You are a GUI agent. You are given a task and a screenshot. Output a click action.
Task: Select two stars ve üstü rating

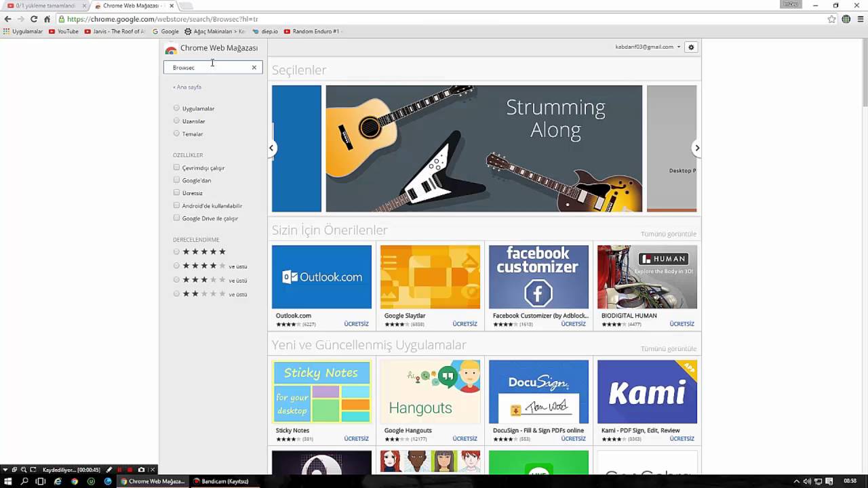coord(176,293)
